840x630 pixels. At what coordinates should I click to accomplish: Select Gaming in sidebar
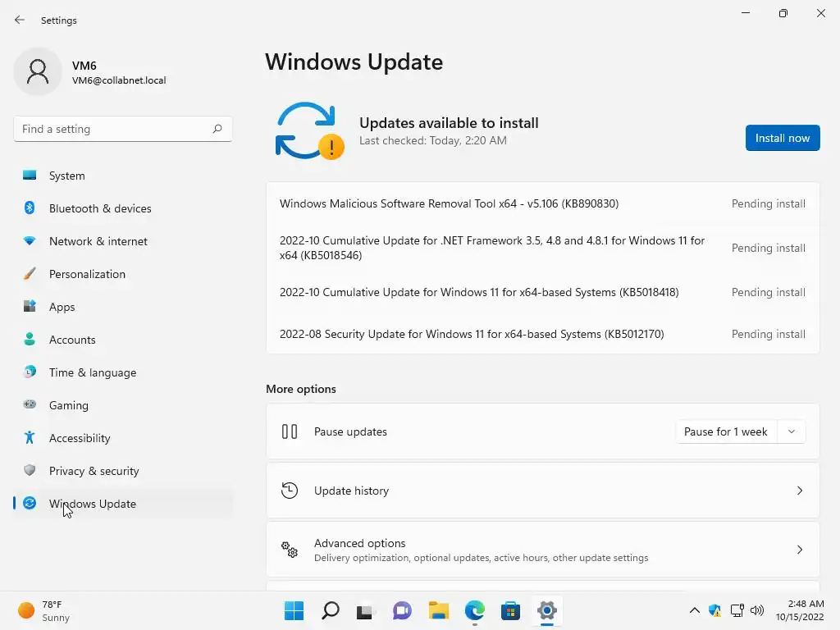tap(123, 404)
